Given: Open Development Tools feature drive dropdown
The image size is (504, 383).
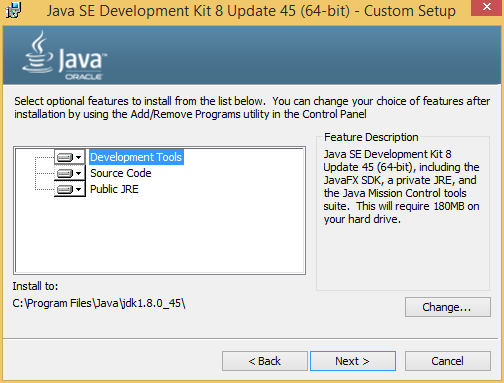Looking at the screenshot, I should pos(70,157).
